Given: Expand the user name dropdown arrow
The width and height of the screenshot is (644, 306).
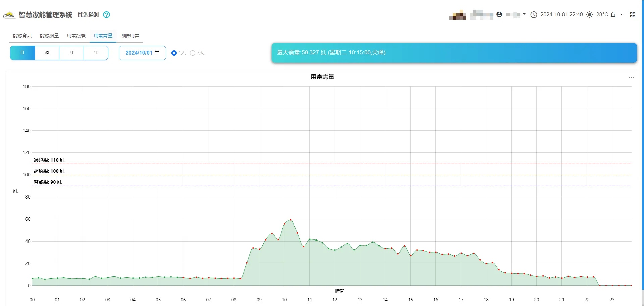Looking at the screenshot, I should coord(524,14).
